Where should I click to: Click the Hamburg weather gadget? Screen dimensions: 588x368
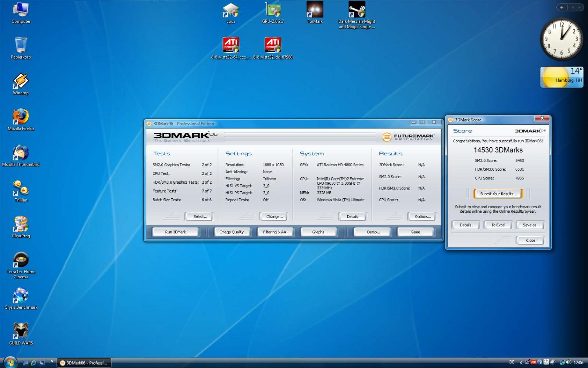(x=562, y=77)
